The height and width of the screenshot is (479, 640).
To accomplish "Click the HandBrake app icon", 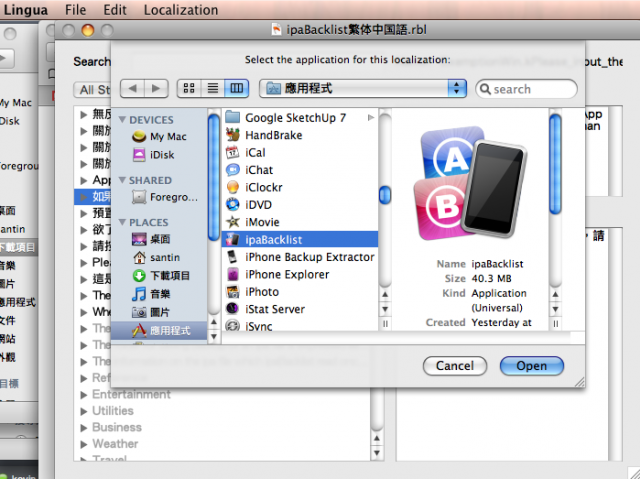I will click(x=233, y=135).
